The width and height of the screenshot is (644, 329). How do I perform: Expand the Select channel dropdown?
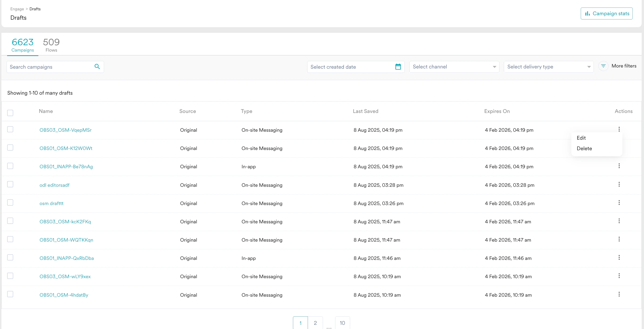[454, 67]
